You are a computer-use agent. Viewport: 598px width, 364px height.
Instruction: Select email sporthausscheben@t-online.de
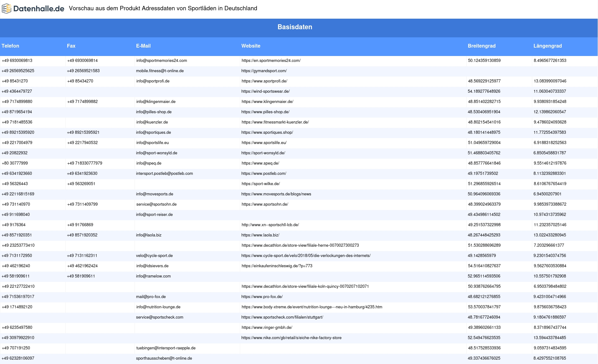164,358
